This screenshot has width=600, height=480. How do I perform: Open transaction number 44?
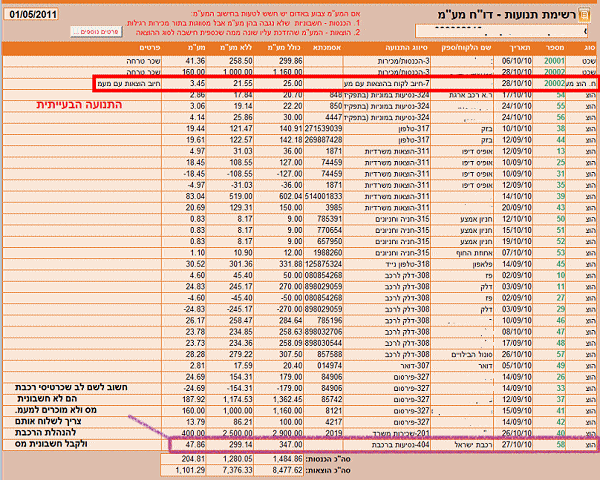click(561, 140)
